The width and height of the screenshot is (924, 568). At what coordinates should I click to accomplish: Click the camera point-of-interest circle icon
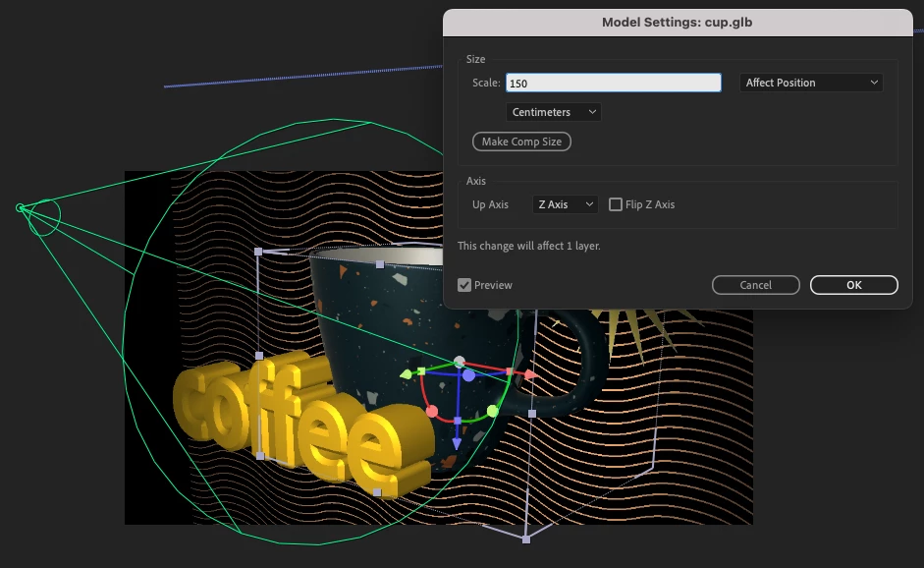20,207
